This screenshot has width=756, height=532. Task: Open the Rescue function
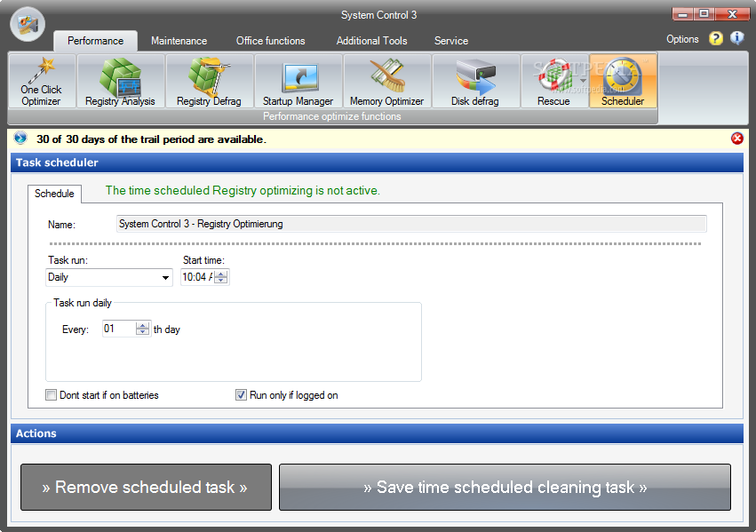[x=553, y=81]
